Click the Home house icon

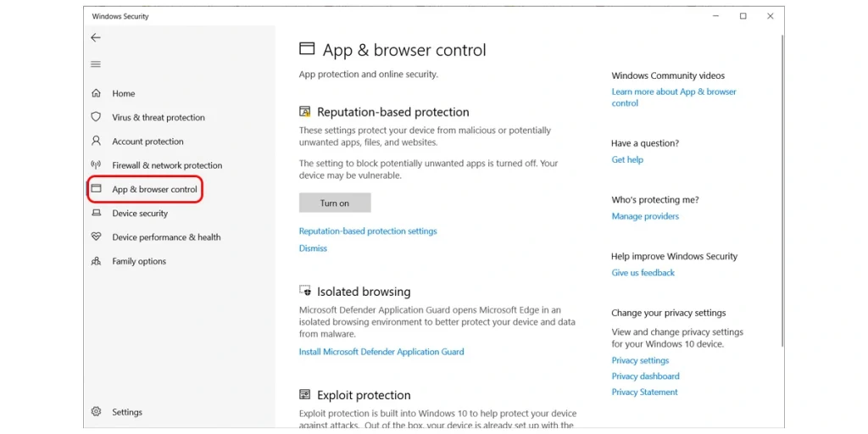pyautogui.click(x=97, y=93)
